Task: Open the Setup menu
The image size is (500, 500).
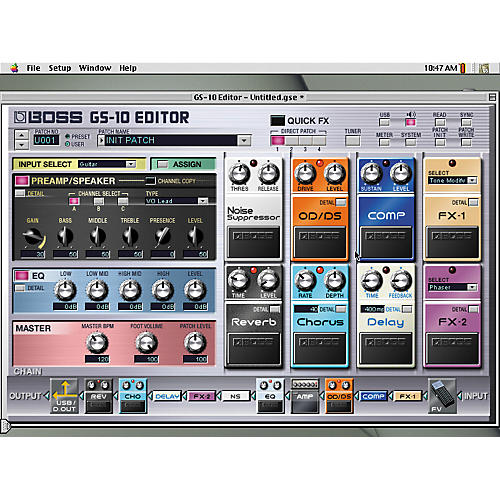Action: [60, 68]
